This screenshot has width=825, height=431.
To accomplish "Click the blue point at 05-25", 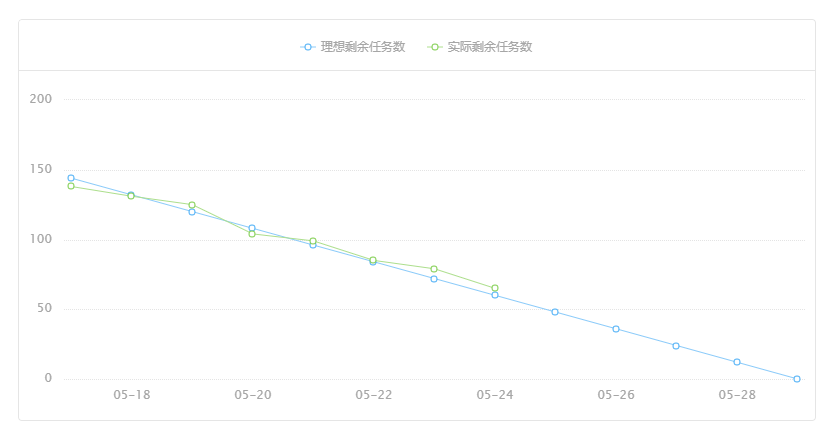I will 555,312.
